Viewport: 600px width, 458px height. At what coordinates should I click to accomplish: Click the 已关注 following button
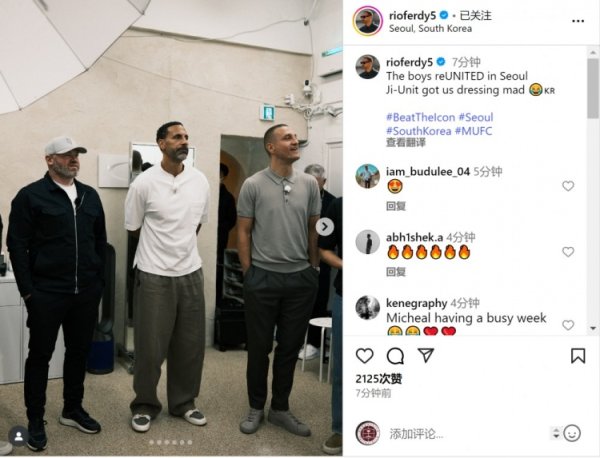[x=476, y=16]
